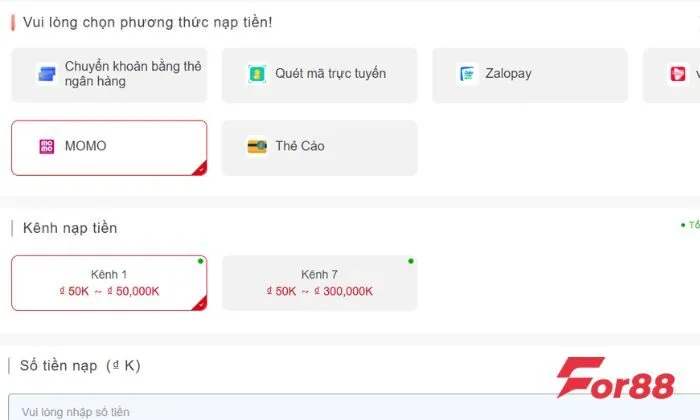Select the Zalopay payment method
Image resolution: width=700 pixels, height=420 pixels.
click(529, 75)
